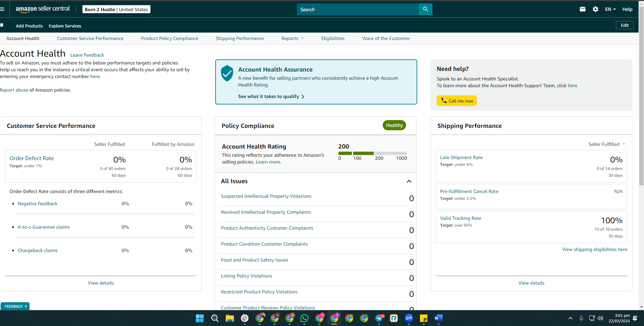Open Slack from the taskbar

245,318
